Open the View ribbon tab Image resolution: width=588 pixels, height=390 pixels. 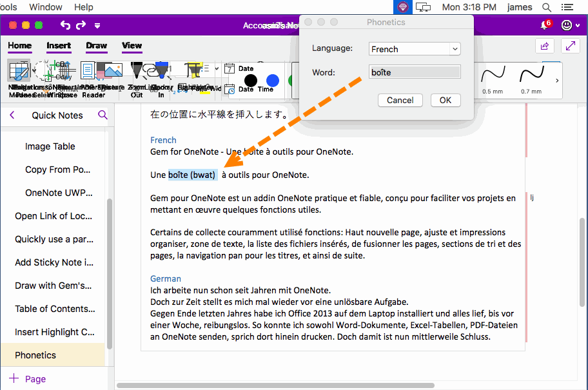(x=132, y=45)
